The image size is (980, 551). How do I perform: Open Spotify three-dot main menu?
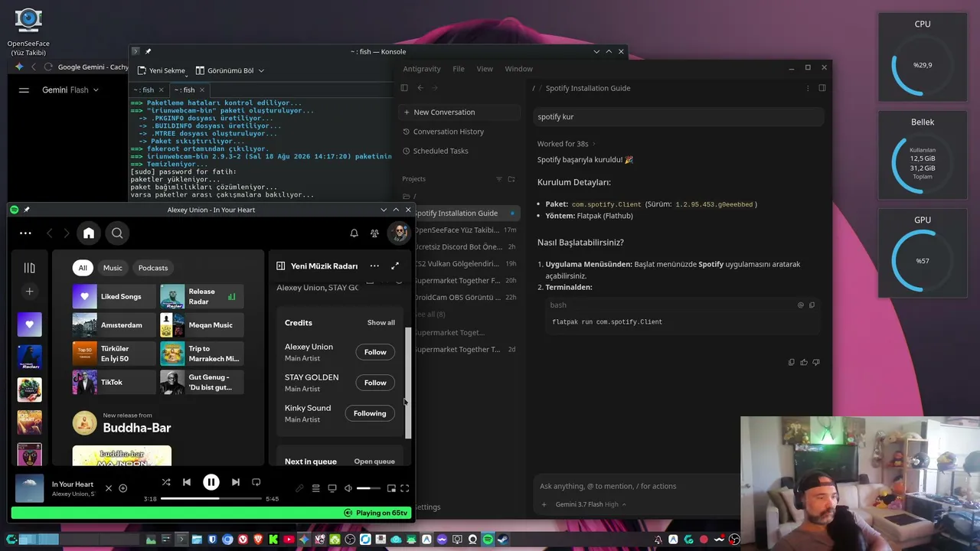pyautogui.click(x=25, y=233)
